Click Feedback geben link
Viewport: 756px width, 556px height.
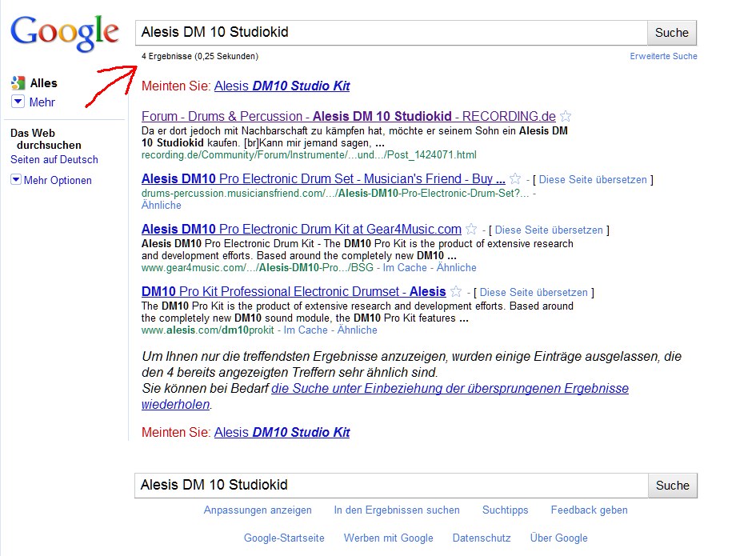click(x=589, y=510)
